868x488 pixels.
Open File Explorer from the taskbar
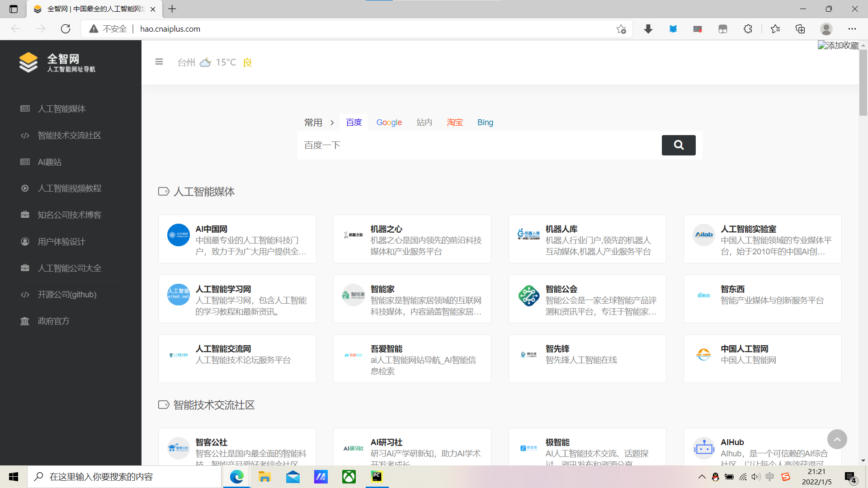point(264,477)
